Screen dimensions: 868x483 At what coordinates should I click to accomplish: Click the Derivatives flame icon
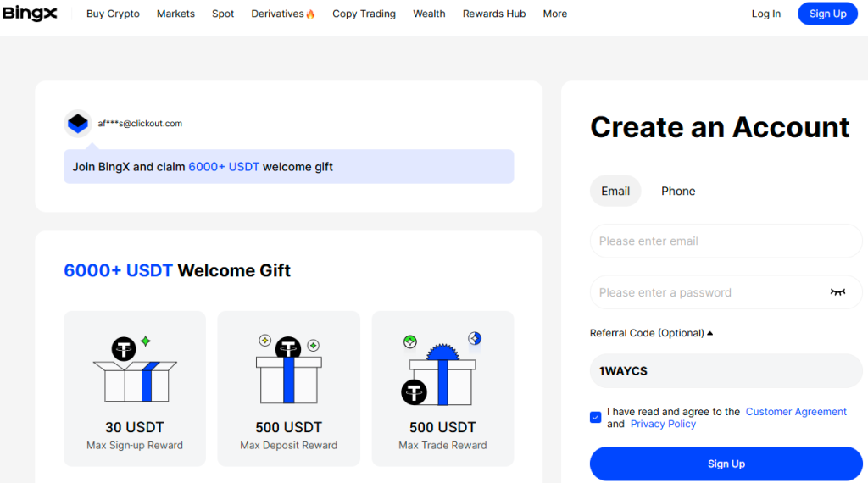point(310,14)
